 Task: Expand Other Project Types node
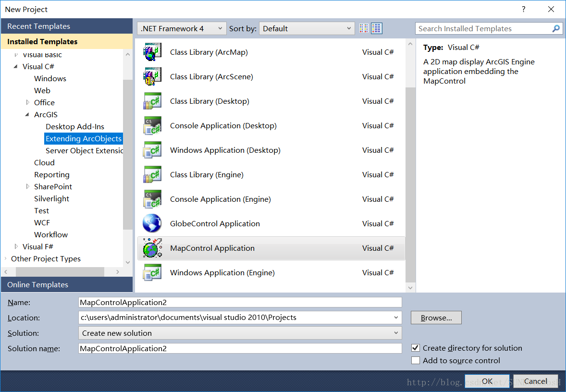point(5,258)
